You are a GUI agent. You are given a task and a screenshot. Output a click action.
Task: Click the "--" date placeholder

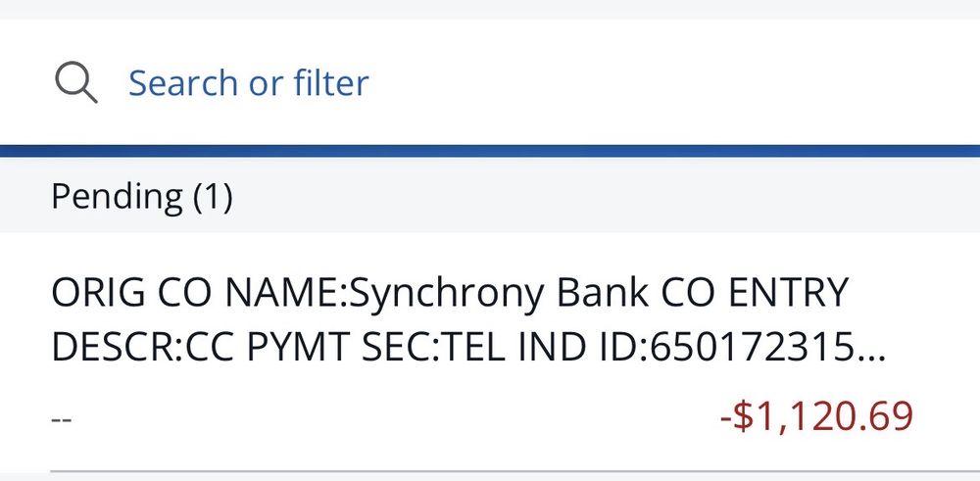click(x=62, y=418)
